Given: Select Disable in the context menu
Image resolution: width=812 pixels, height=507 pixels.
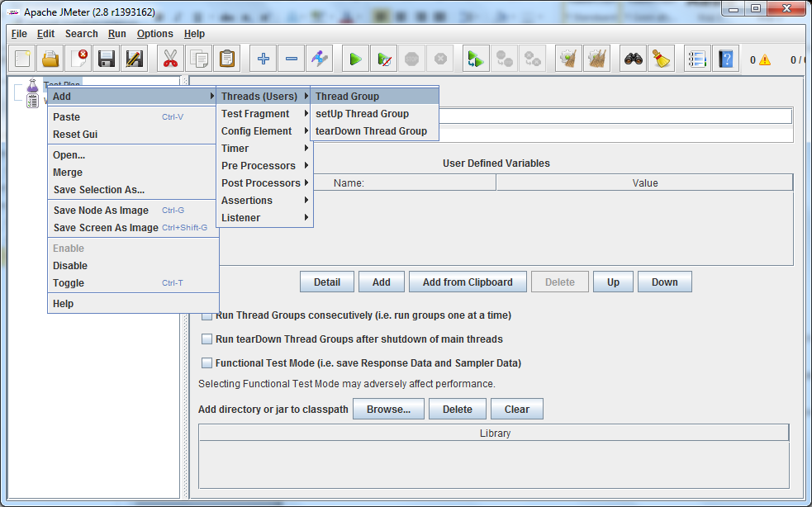Looking at the screenshot, I should click(x=133, y=266).
